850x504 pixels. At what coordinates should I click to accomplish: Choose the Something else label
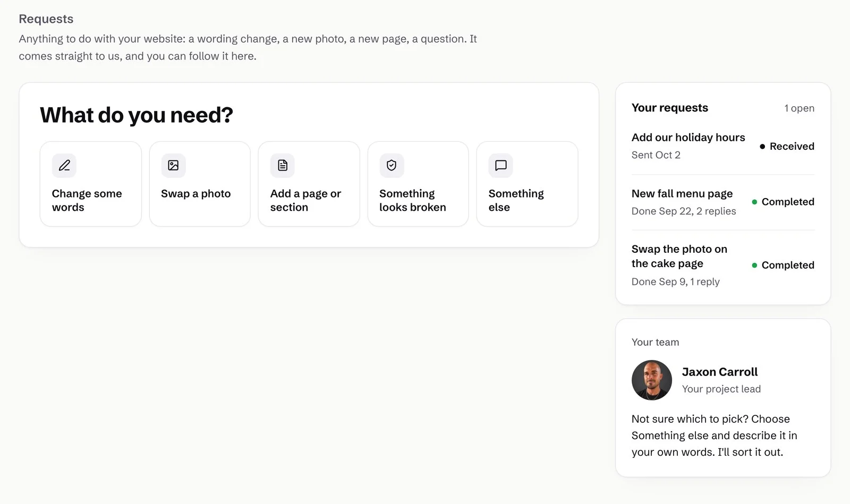516,200
